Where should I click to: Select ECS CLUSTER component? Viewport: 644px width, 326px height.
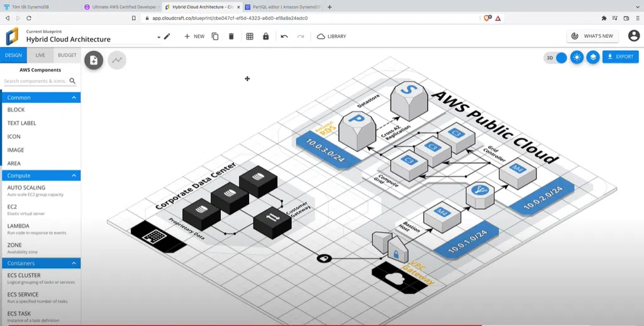[x=41, y=278]
